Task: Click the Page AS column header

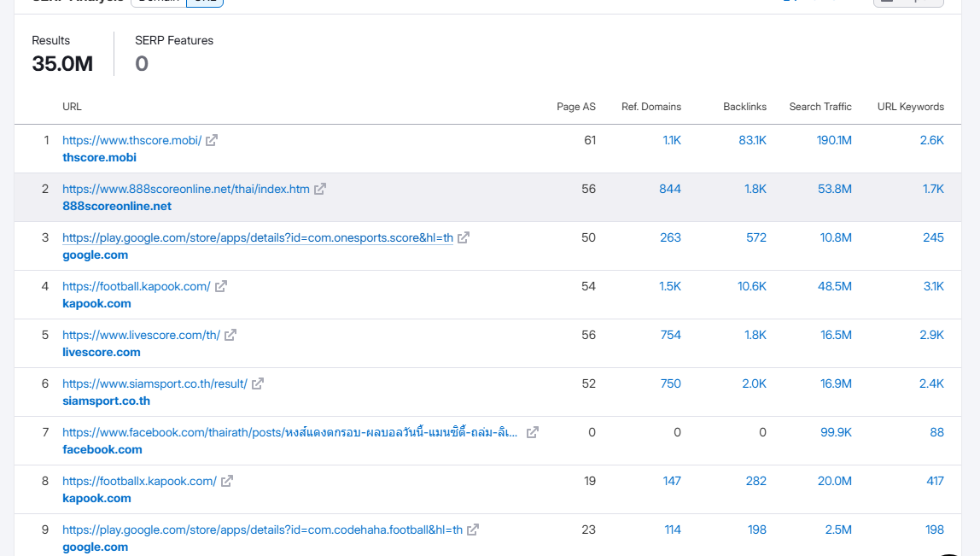Action: click(x=576, y=107)
